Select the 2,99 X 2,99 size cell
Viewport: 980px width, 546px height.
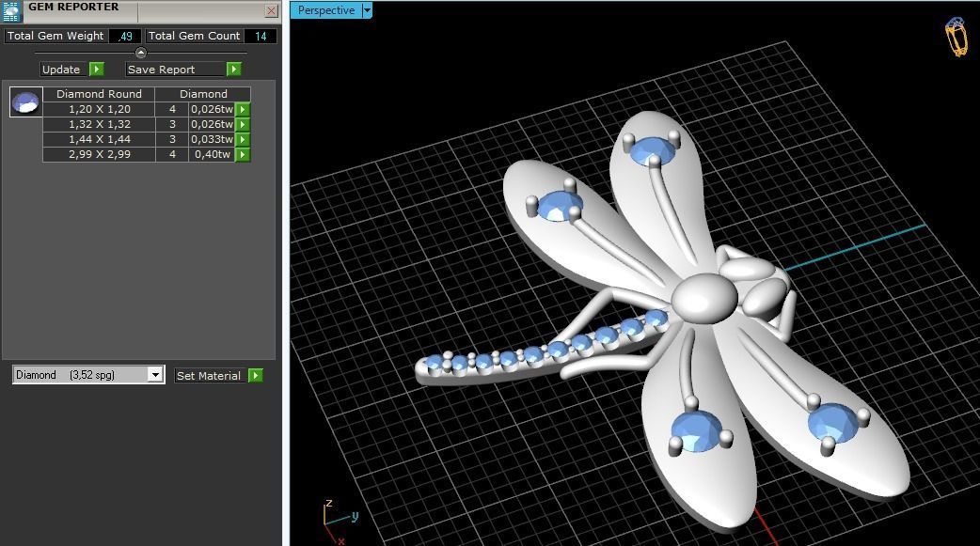point(100,154)
